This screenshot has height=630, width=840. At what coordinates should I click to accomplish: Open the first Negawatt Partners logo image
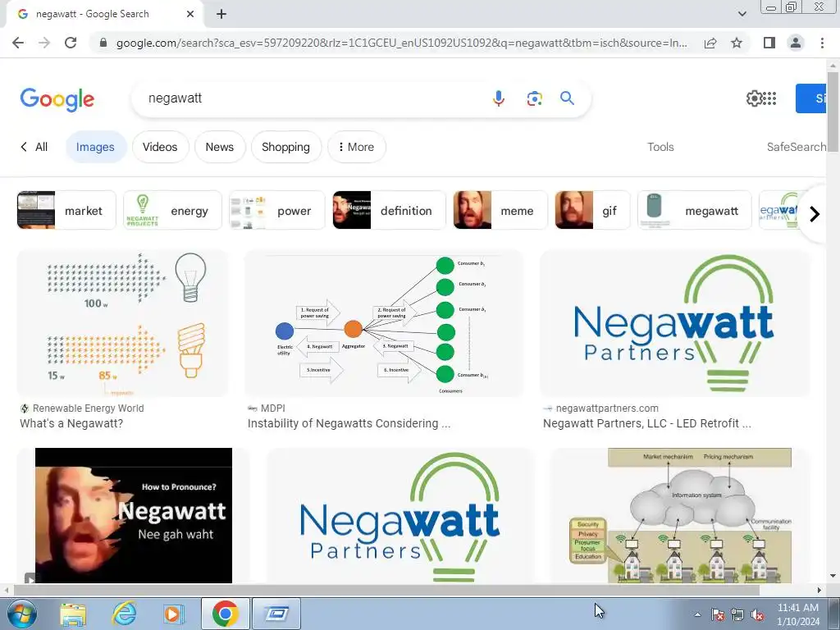click(x=675, y=323)
